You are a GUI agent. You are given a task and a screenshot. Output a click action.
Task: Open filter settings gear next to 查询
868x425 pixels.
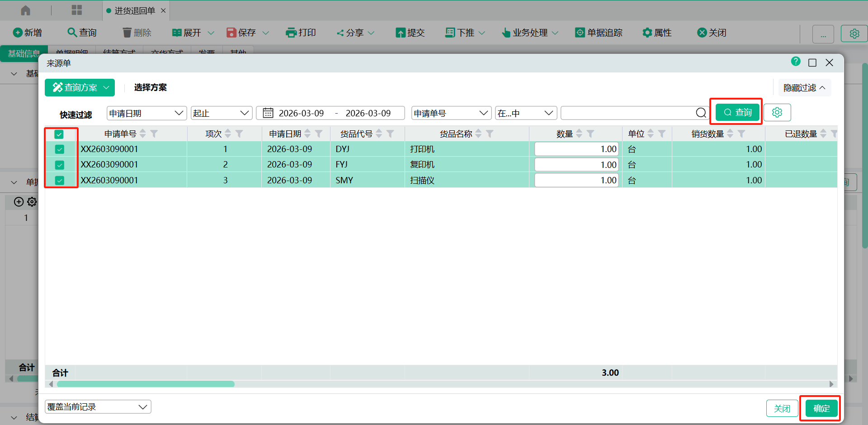click(777, 113)
